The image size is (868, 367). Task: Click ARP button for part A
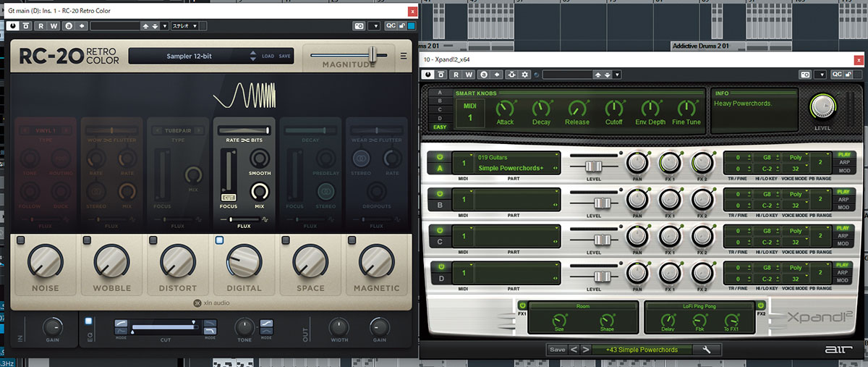(843, 162)
